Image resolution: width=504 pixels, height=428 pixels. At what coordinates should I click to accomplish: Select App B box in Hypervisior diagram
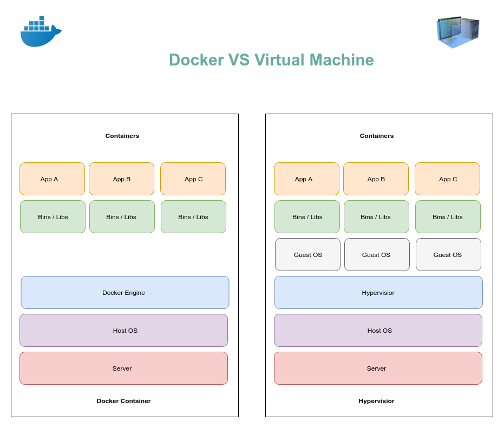376,179
